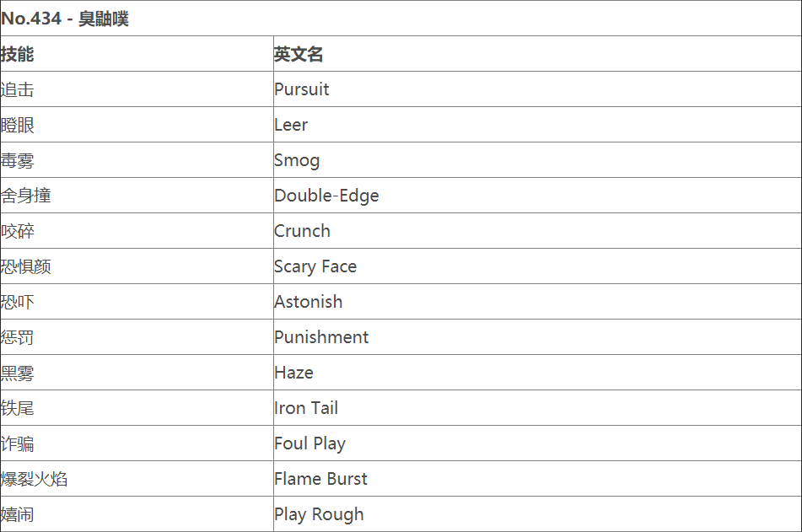Click the No.434 table title
Image resolution: width=802 pixels, height=532 pixels.
pos(65,19)
